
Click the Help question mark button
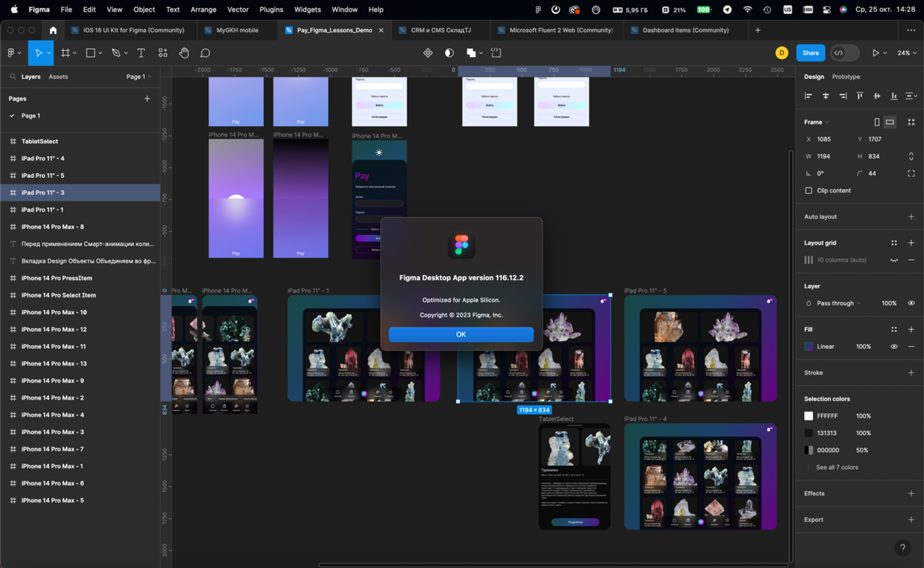(902, 547)
